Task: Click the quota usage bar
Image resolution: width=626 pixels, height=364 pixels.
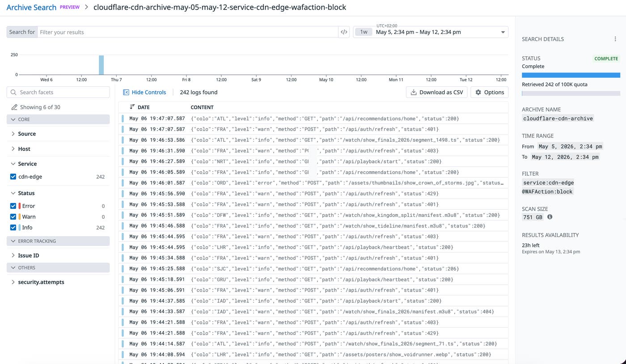Action: pos(571,93)
